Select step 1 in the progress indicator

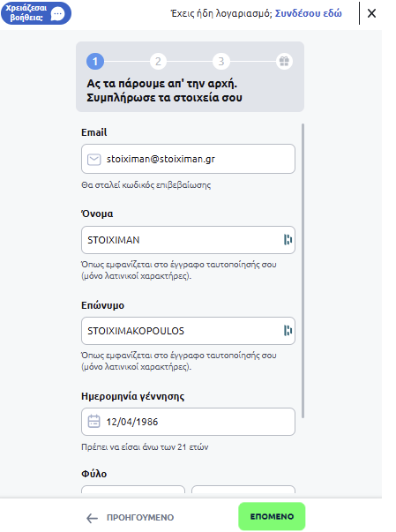pyautogui.click(x=95, y=62)
